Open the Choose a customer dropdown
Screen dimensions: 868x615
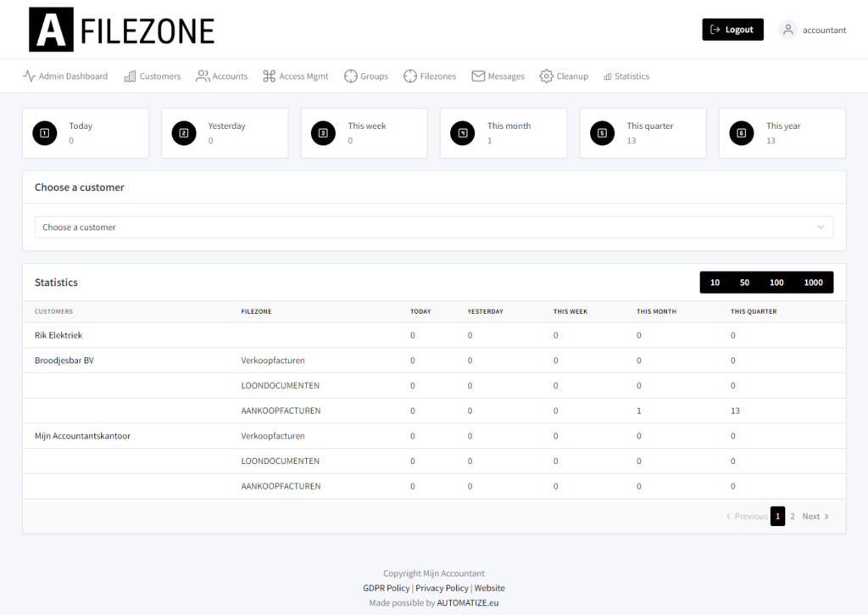click(434, 227)
